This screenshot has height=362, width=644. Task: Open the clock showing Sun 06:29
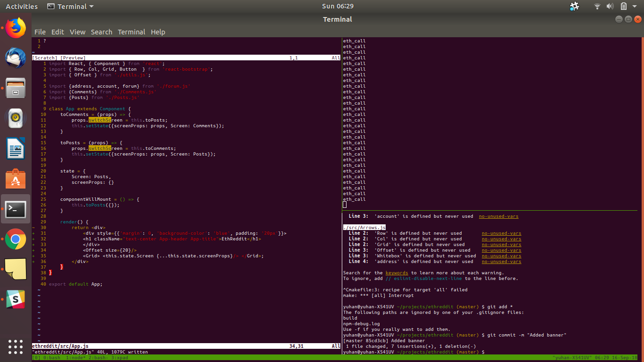tap(338, 6)
